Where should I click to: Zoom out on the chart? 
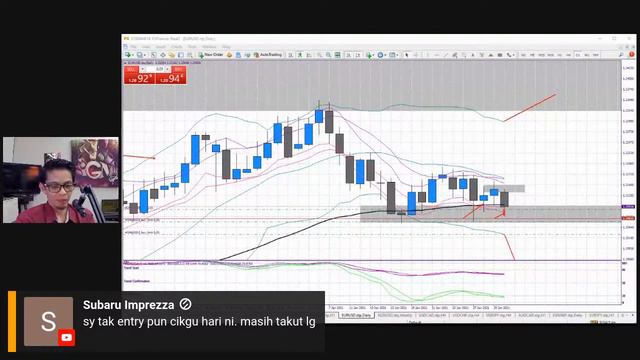point(329,55)
